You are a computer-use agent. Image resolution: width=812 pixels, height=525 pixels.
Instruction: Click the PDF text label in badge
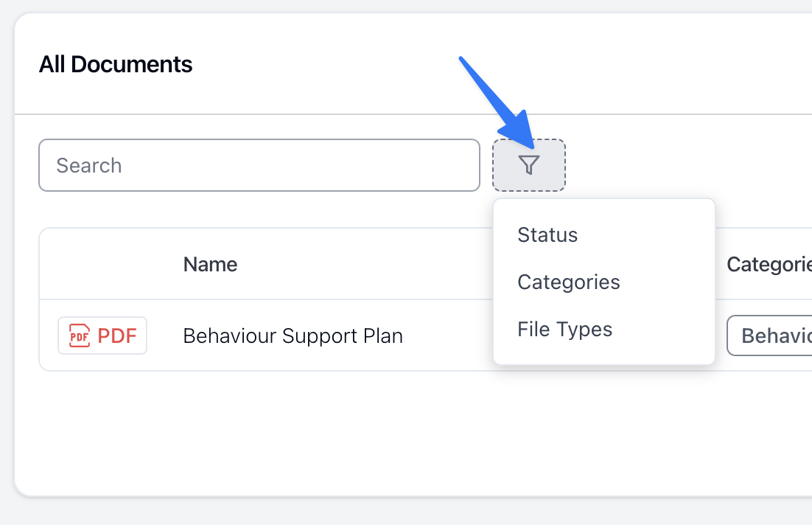pos(117,335)
